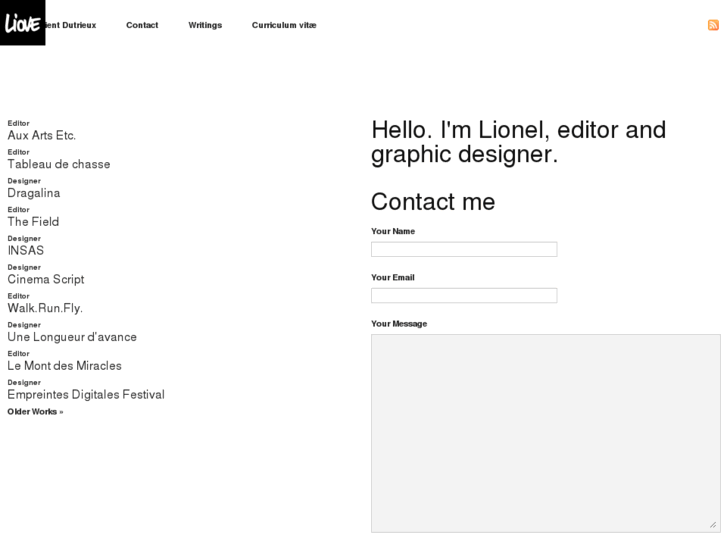
Task: Open the RSS feed icon
Action: pos(713,25)
